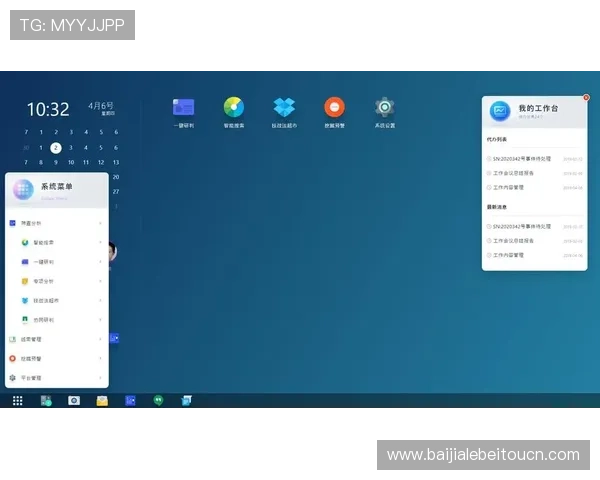Select 一键研判 in the system menu

[44, 261]
